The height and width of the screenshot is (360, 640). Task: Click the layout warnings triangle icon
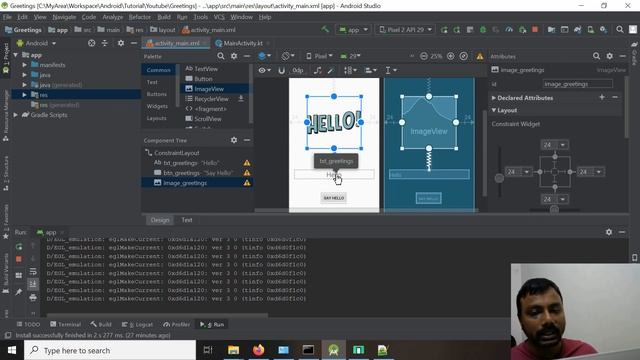point(480,56)
